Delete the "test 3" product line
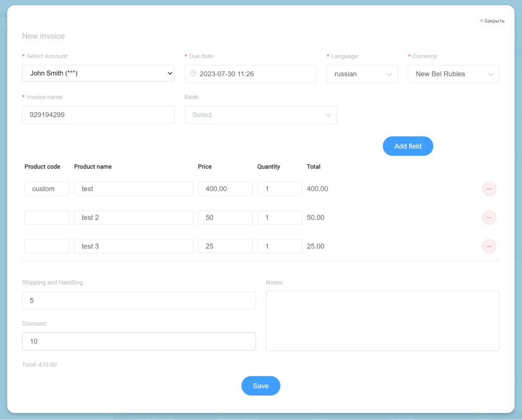 coord(489,246)
